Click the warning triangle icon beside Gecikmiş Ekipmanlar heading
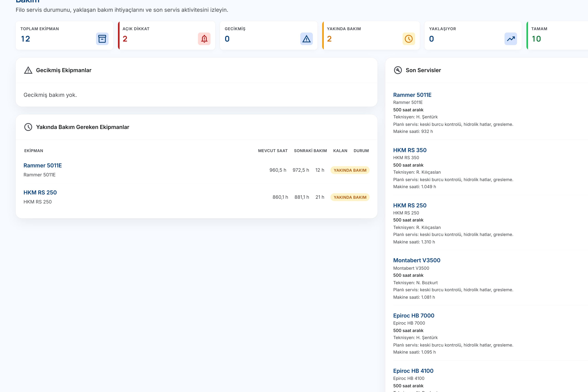The height and width of the screenshot is (392, 588). coord(28,70)
